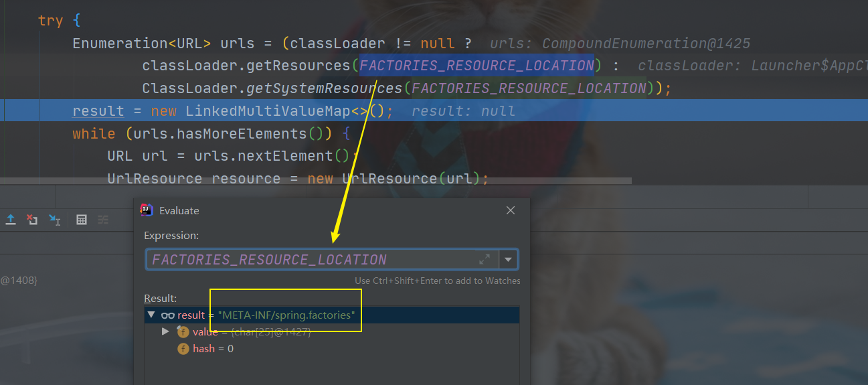Click the LinkedMultiValueMap text on the highlighted line
868x385 pixels.
268,110
